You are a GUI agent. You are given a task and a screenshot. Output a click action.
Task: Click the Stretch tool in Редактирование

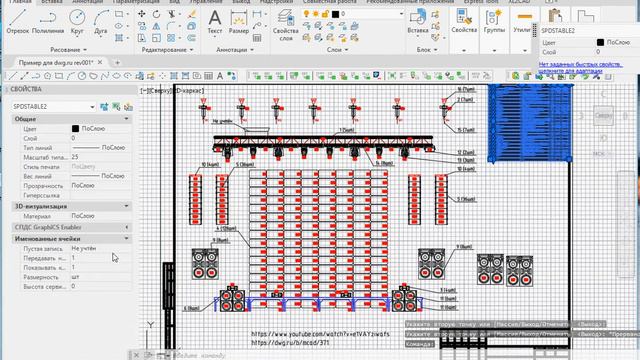coord(142,38)
